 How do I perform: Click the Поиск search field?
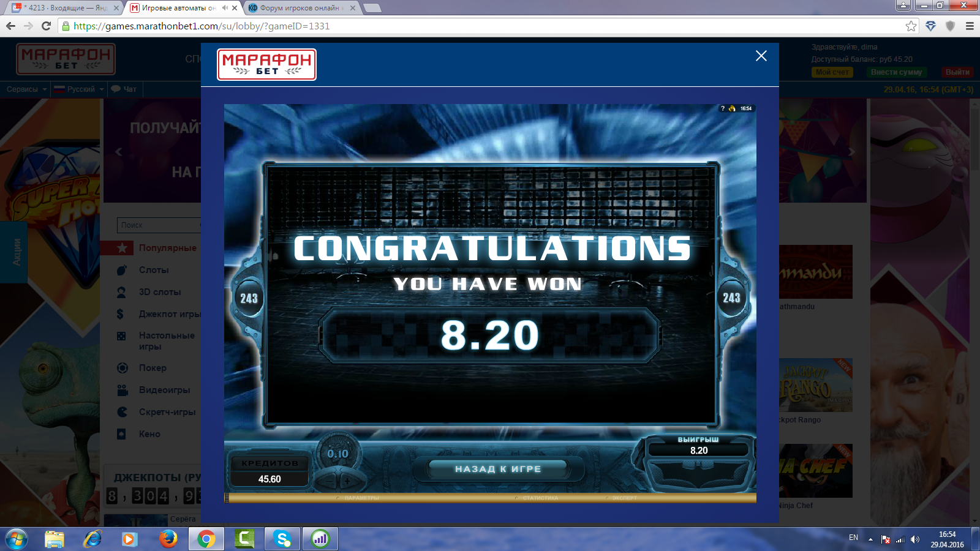[x=159, y=225]
